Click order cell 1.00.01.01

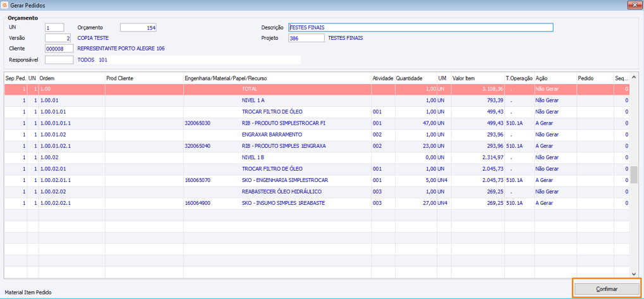point(71,112)
